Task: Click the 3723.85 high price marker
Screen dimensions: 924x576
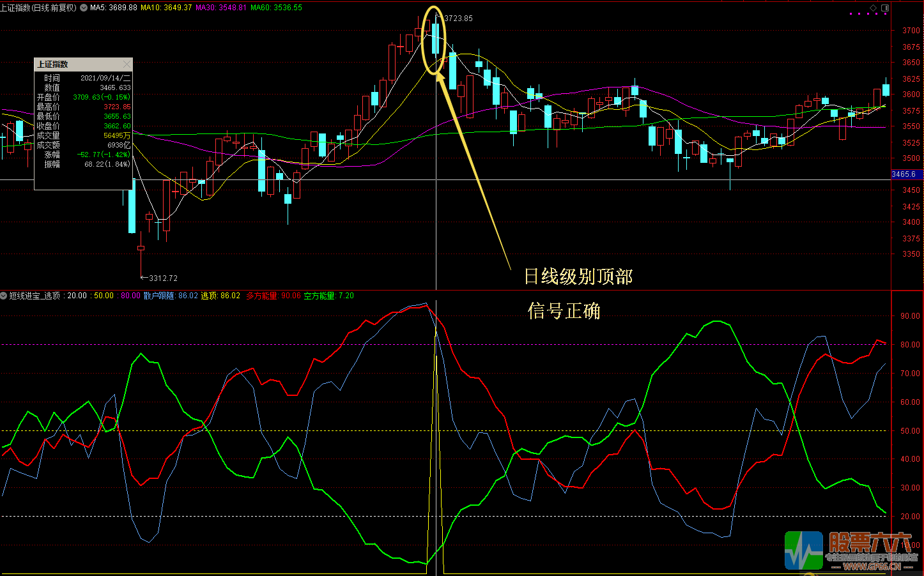Action: coord(458,19)
